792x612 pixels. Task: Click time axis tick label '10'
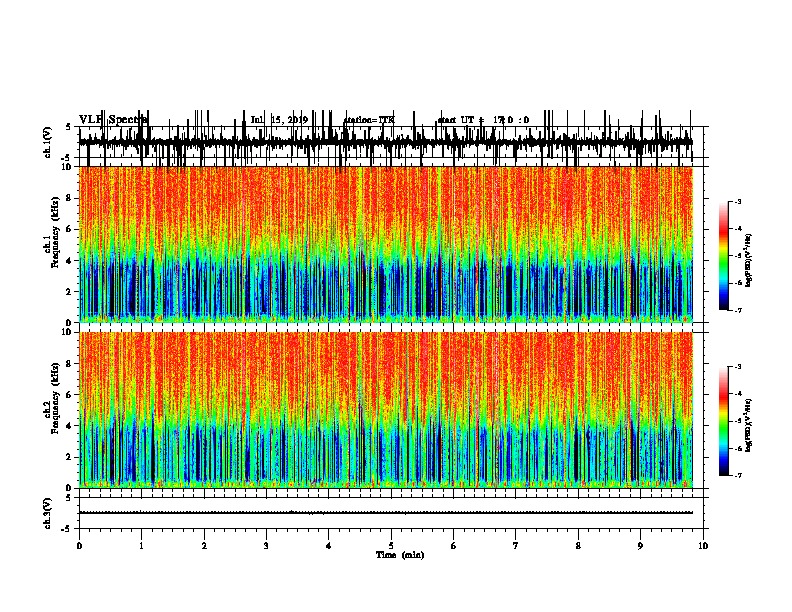coord(703,546)
